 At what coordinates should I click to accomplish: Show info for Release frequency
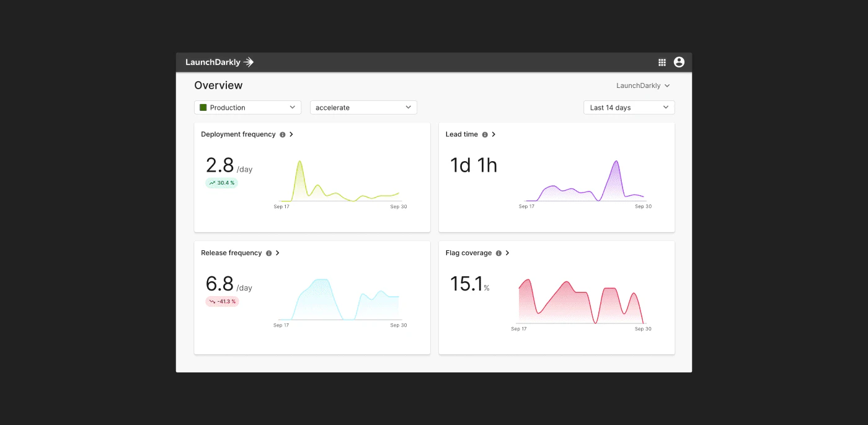coord(269,253)
